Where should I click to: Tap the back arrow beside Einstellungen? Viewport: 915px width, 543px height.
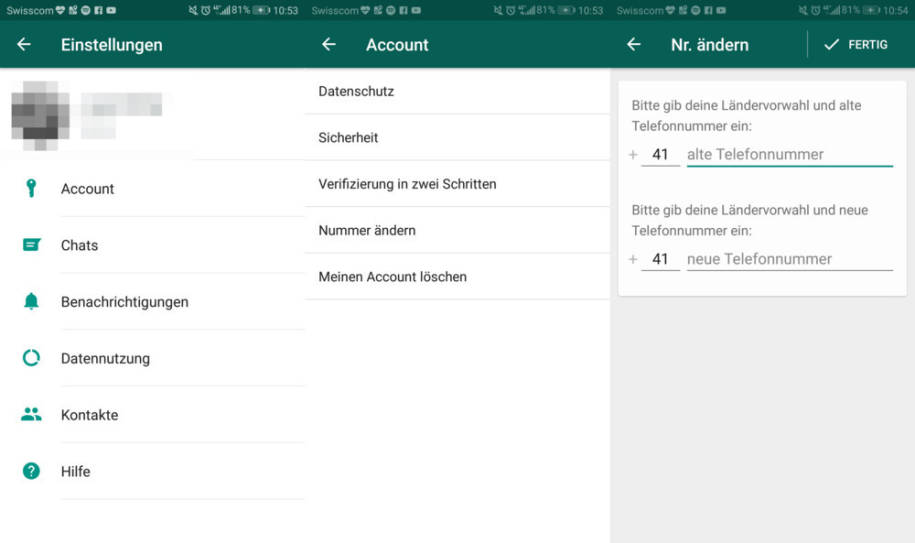pyautogui.click(x=24, y=45)
